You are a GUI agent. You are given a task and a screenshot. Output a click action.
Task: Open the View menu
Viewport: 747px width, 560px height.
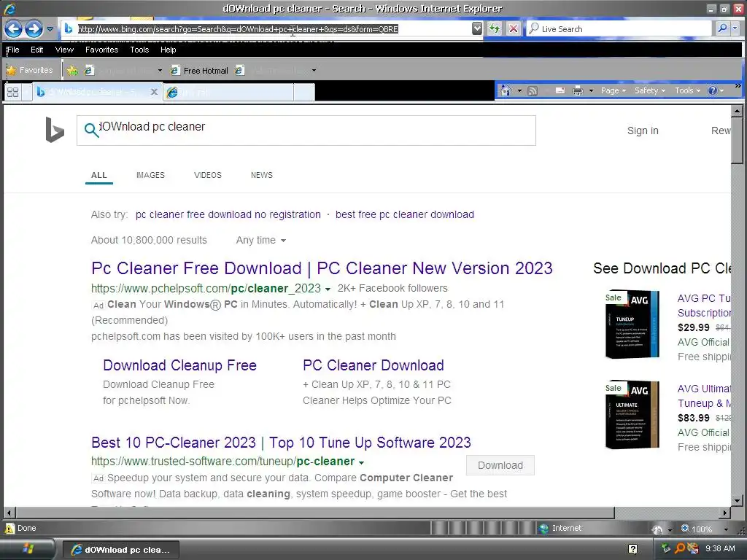tap(64, 50)
